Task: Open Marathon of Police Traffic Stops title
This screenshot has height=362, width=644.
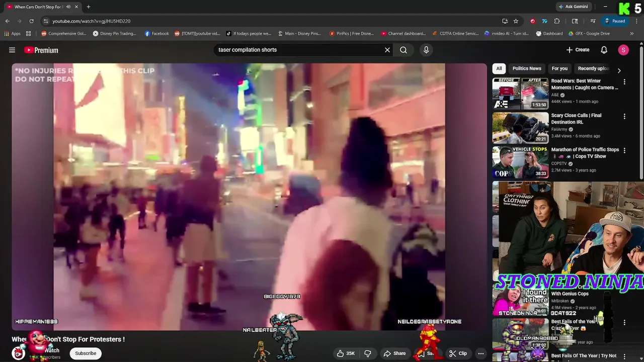Action: point(585,153)
